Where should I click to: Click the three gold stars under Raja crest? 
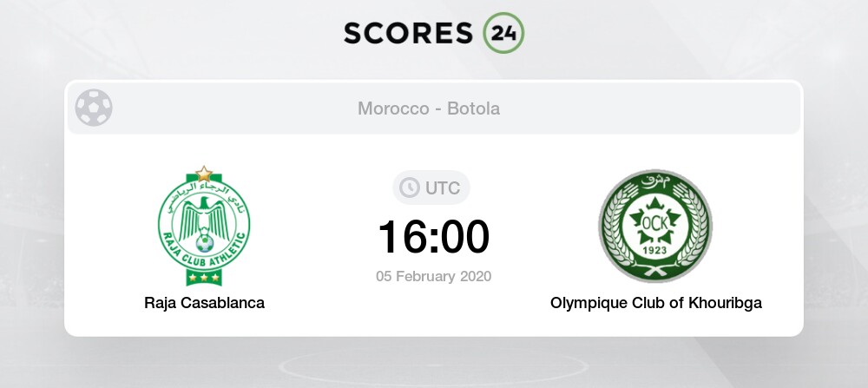pyautogui.click(x=204, y=277)
